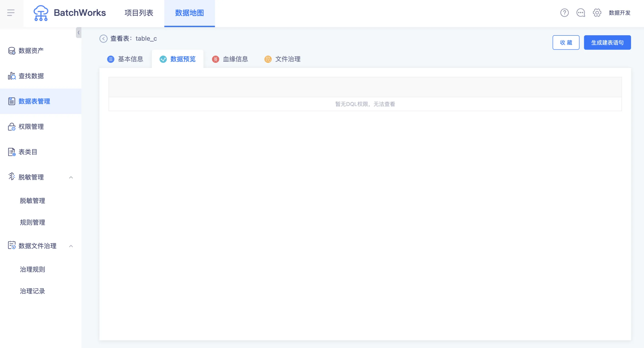The width and height of the screenshot is (644, 348).
Task: Click the 收藏 button
Action: pos(566,43)
